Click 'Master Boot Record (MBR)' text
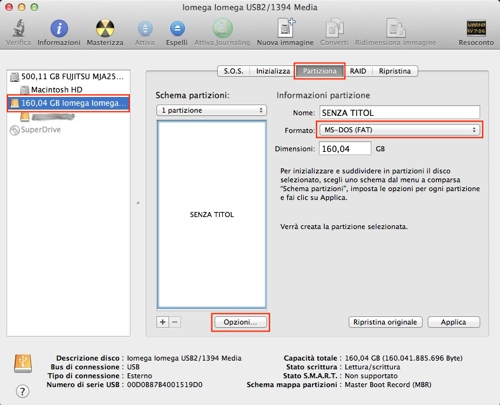500x405 pixels. [388, 385]
